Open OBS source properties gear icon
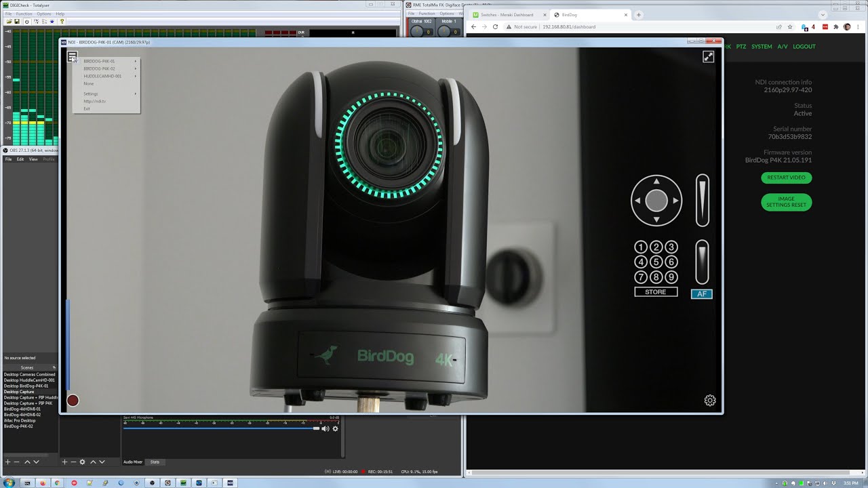The height and width of the screenshot is (488, 868). pyautogui.click(x=83, y=462)
